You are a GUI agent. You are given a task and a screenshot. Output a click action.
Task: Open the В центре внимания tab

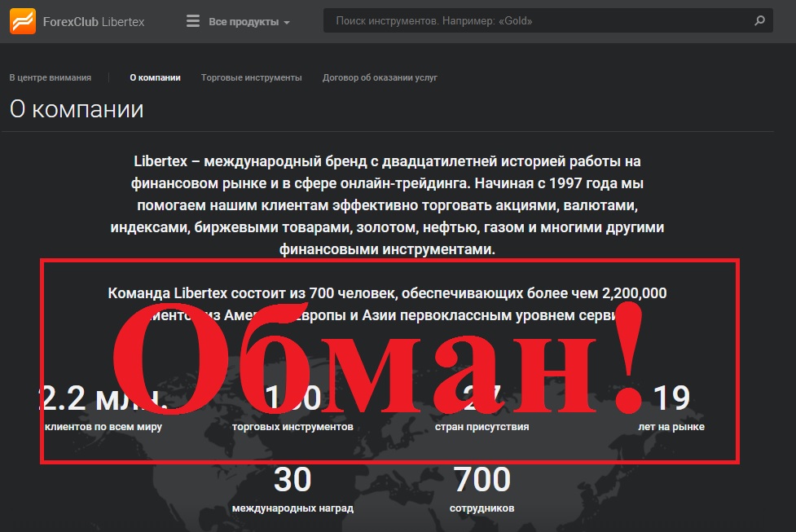tap(51, 77)
